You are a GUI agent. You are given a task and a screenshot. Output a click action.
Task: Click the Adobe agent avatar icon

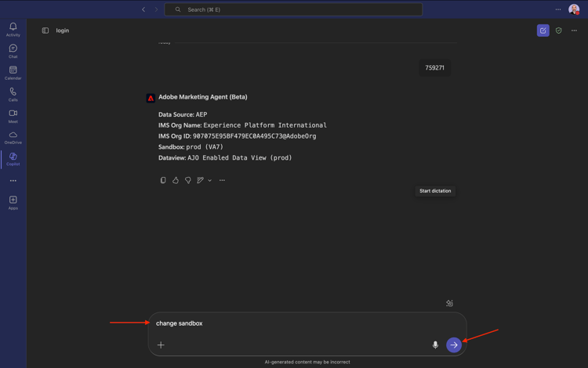click(151, 98)
